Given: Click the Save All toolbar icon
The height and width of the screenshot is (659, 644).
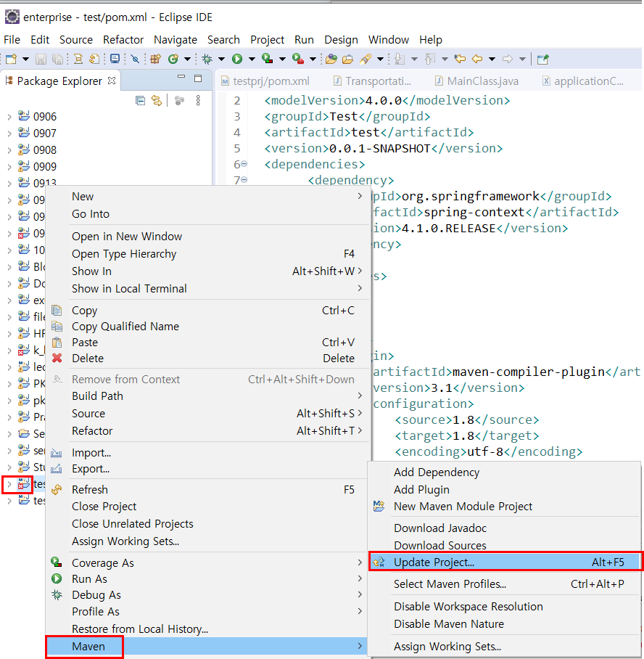Looking at the screenshot, I should 57,60.
